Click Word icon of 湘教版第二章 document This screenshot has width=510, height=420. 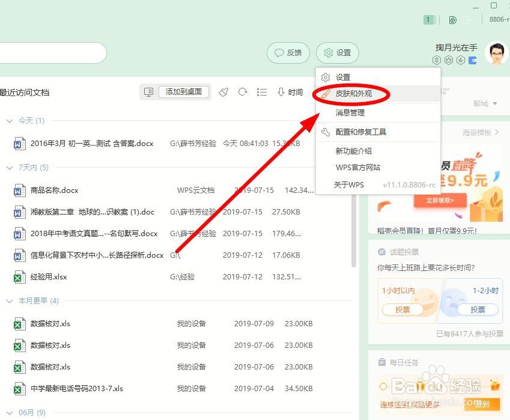(19, 212)
